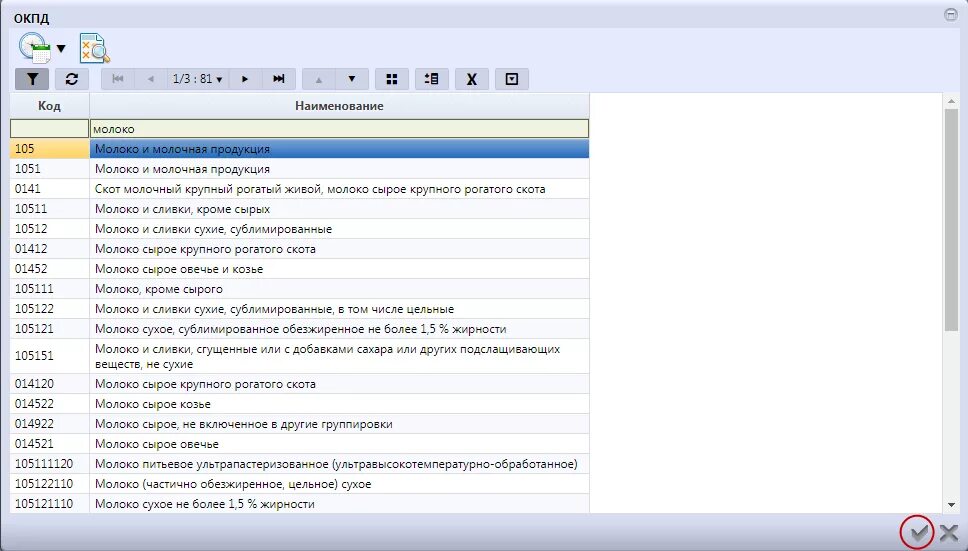The width and height of the screenshot is (968, 551).
Task: Click the vertical scrollbar thumb
Action: pyautogui.click(x=951, y=219)
